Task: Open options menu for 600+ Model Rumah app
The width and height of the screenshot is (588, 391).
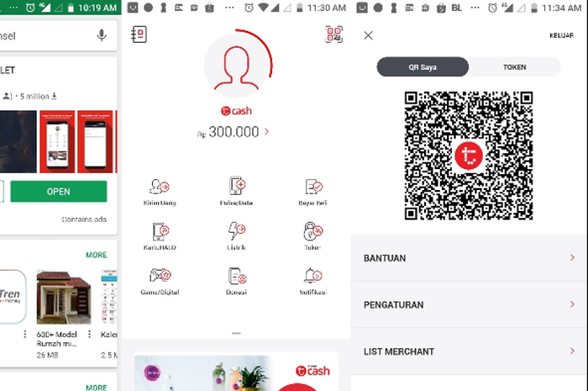Action: [89, 334]
